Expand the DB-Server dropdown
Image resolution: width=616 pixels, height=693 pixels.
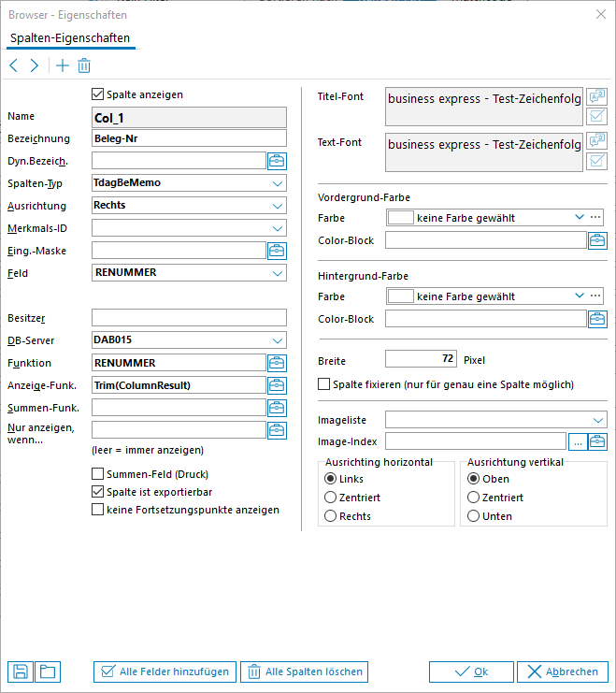tap(277, 340)
